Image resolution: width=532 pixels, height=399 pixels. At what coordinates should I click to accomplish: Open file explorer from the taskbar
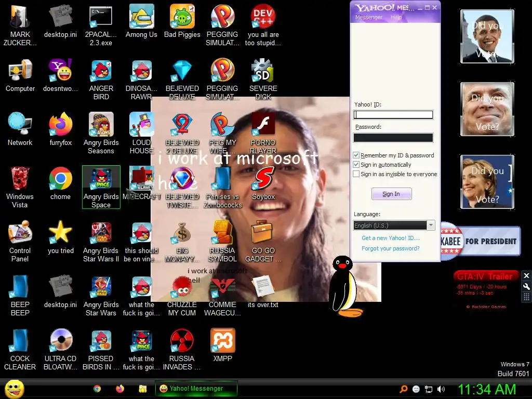tap(143, 389)
